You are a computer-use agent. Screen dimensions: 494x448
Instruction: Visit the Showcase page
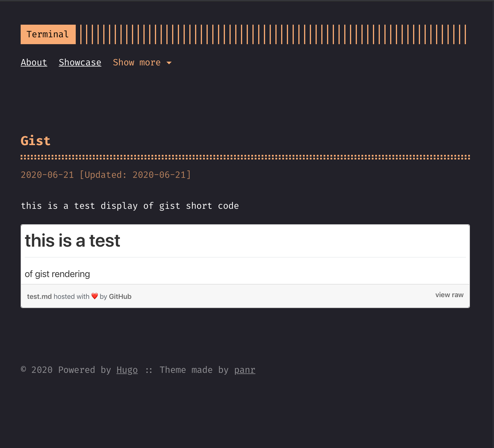click(x=80, y=62)
